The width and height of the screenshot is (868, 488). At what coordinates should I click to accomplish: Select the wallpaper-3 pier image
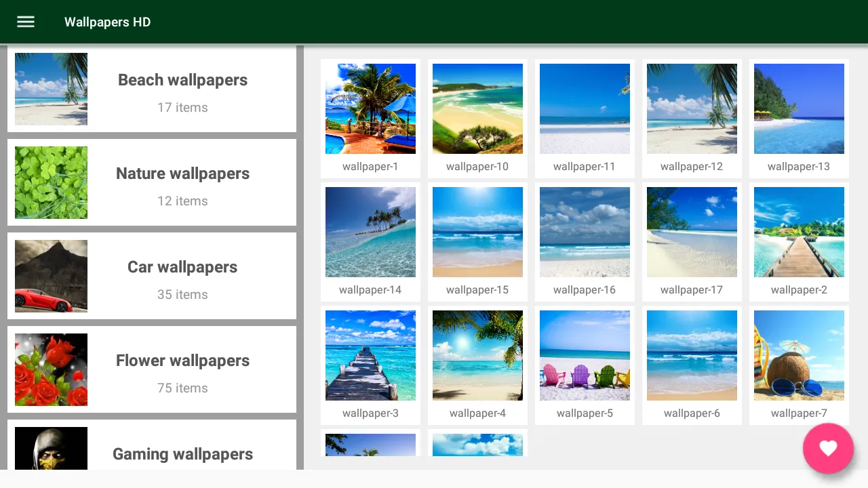pyautogui.click(x=370, y=355)
